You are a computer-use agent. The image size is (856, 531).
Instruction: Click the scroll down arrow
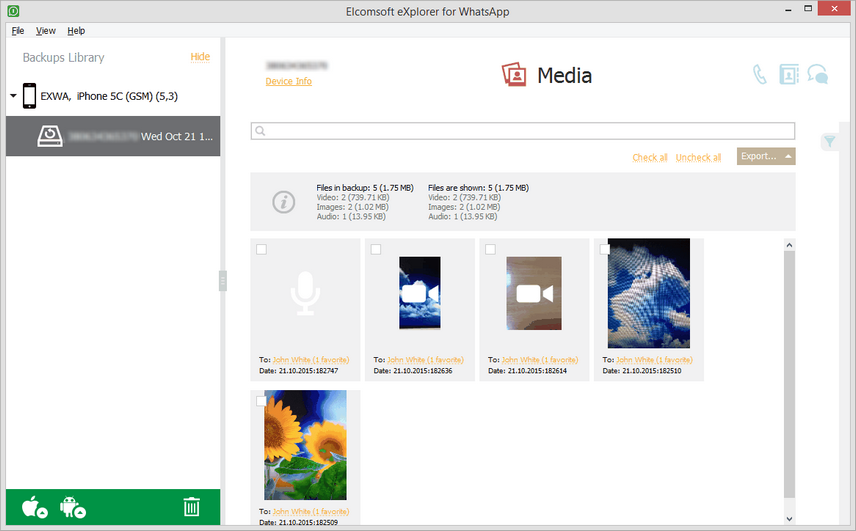[x=789, y=519]
